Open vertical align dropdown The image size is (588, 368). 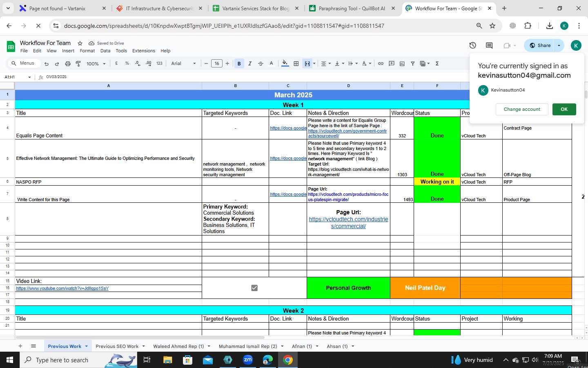[x=339, y=63]
